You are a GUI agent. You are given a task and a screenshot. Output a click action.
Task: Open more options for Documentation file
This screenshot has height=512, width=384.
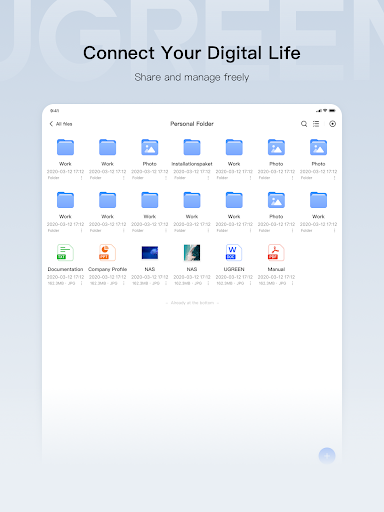81,283
